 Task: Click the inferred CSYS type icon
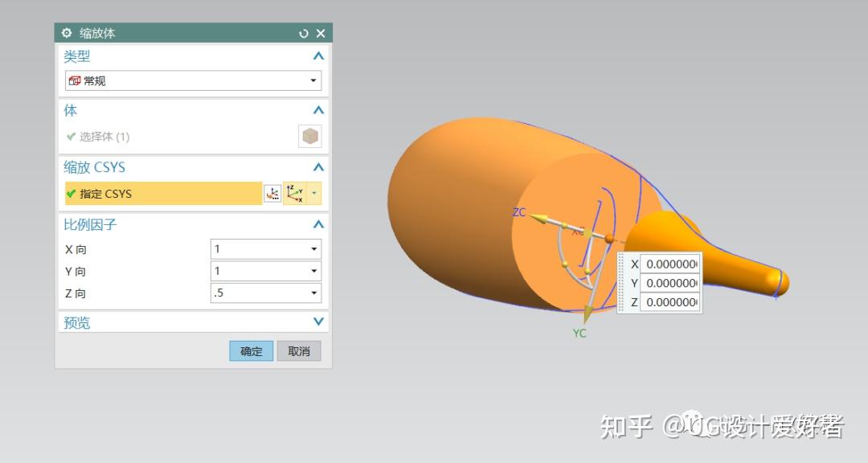point(295,194)
